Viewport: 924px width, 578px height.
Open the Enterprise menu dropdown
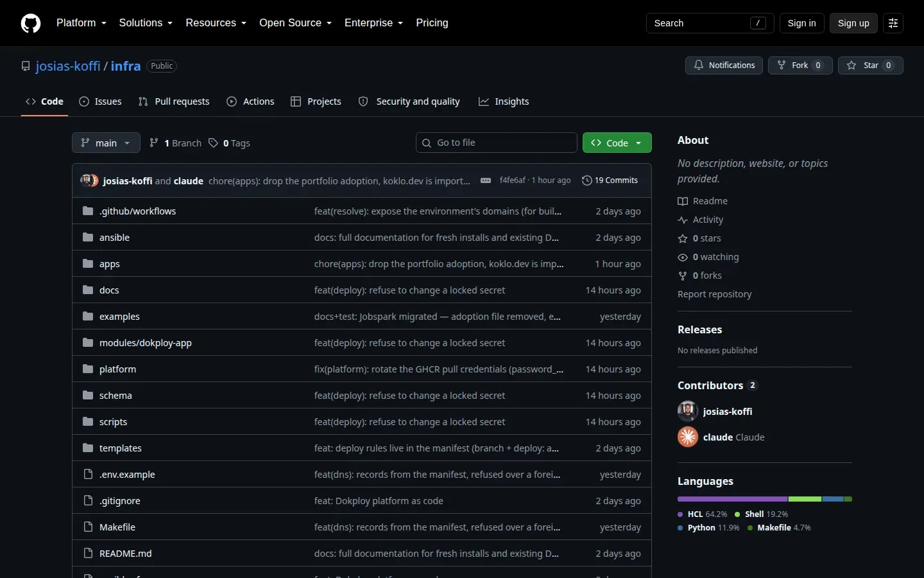(374, 23)
